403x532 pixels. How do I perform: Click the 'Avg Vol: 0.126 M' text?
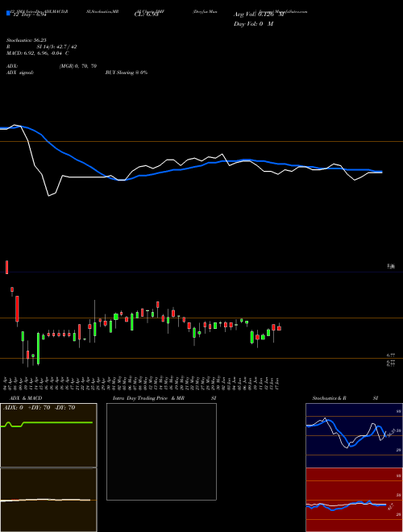[x=258, y=15]
